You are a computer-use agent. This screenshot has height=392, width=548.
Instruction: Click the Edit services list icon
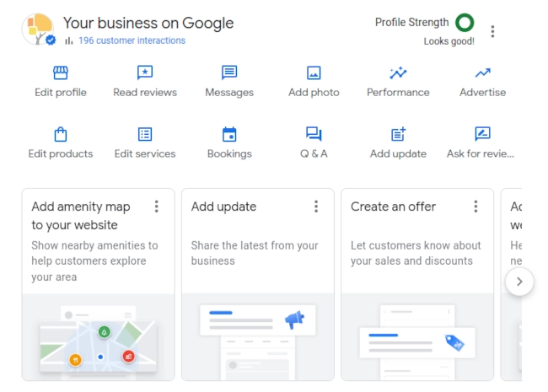tap(145, 134)
